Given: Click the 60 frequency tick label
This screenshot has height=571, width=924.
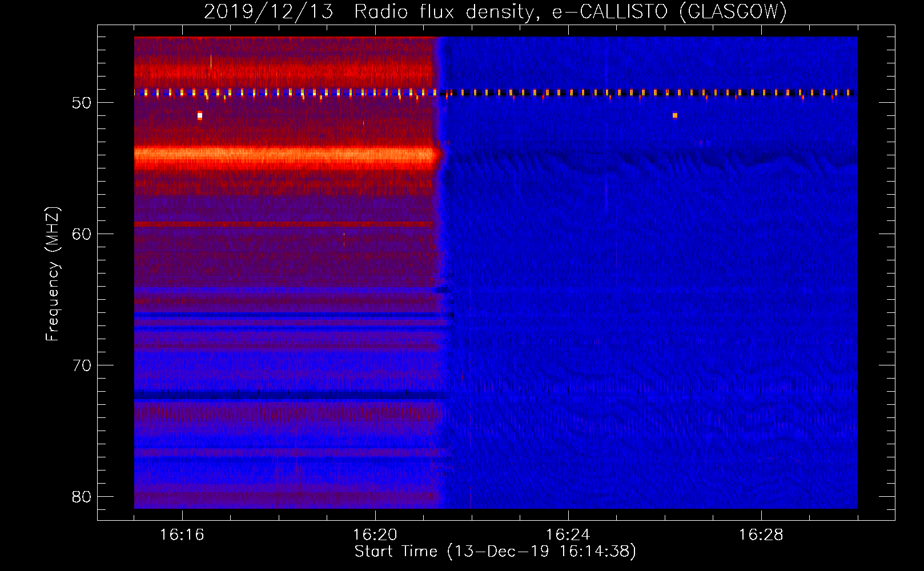Looking at the screenshot, I should click(82, 234).
